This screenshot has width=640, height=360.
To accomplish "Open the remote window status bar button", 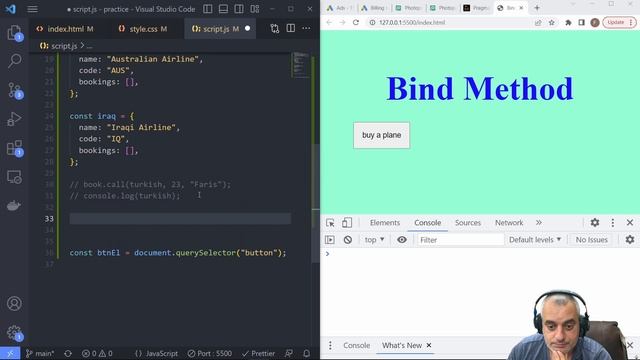I will [x=10, y=353].
